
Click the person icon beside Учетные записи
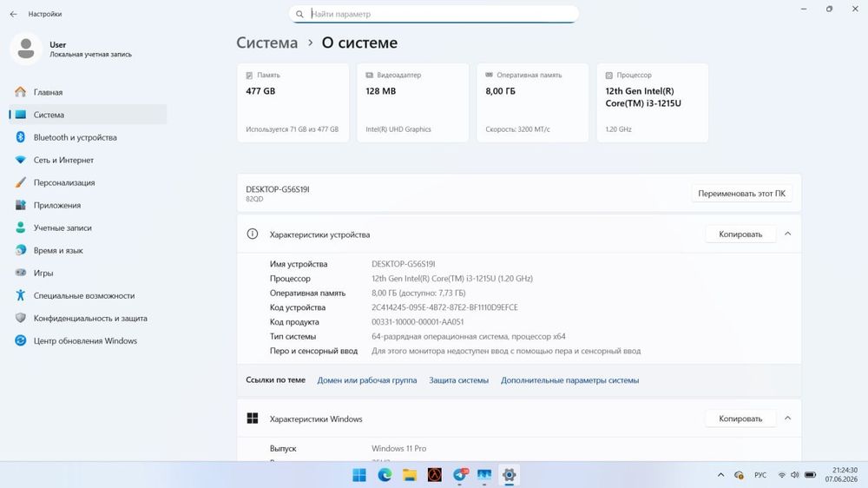(21, 228)
